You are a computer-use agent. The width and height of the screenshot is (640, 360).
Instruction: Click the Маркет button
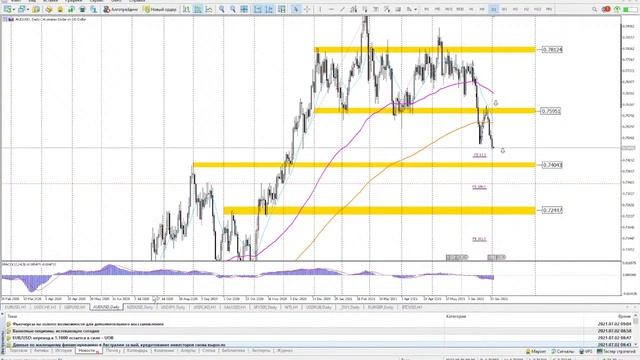coord(536,351)
